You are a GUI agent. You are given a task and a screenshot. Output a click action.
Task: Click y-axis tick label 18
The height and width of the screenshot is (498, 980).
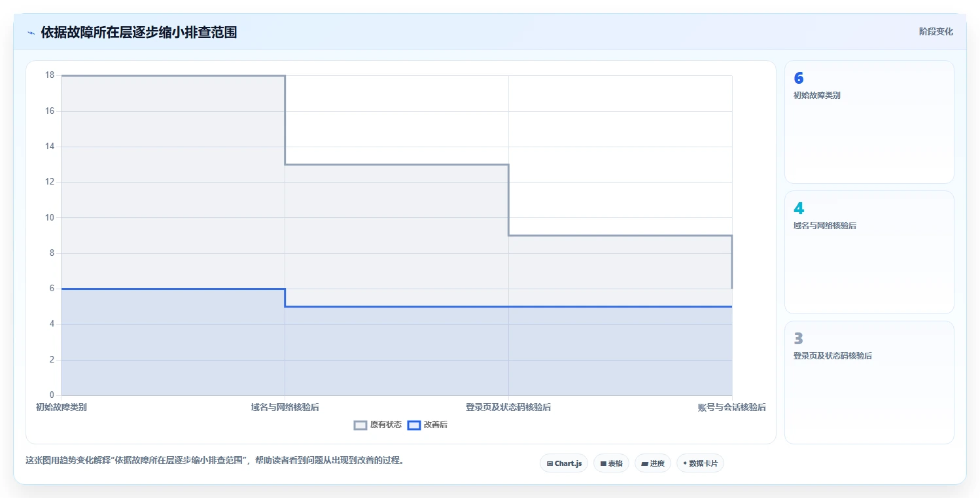(50, 75)
